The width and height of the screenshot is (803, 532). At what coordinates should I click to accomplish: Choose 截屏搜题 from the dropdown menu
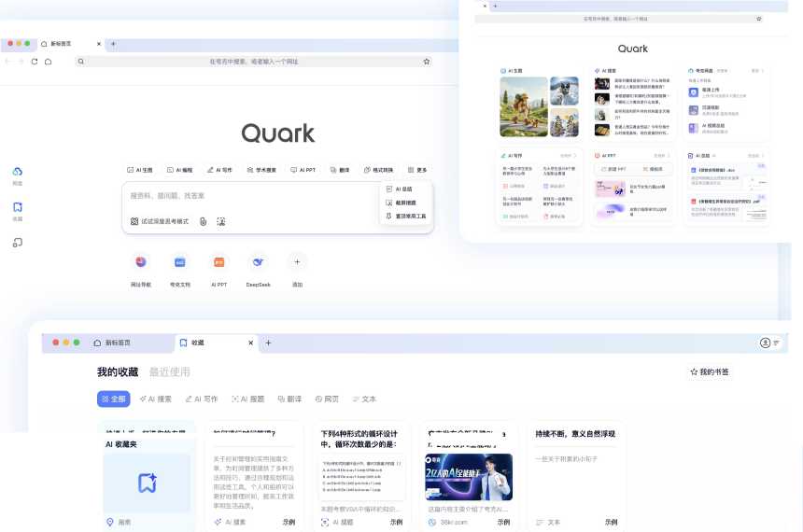tap(401, 203)
